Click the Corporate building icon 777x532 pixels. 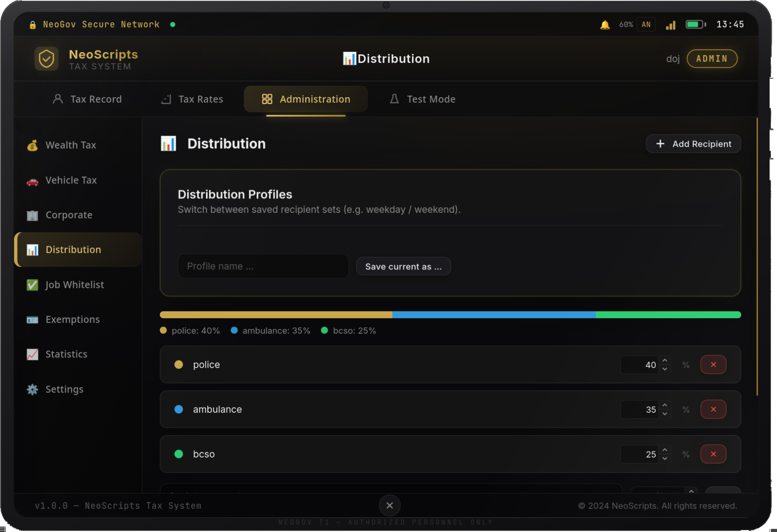[32, 215]
